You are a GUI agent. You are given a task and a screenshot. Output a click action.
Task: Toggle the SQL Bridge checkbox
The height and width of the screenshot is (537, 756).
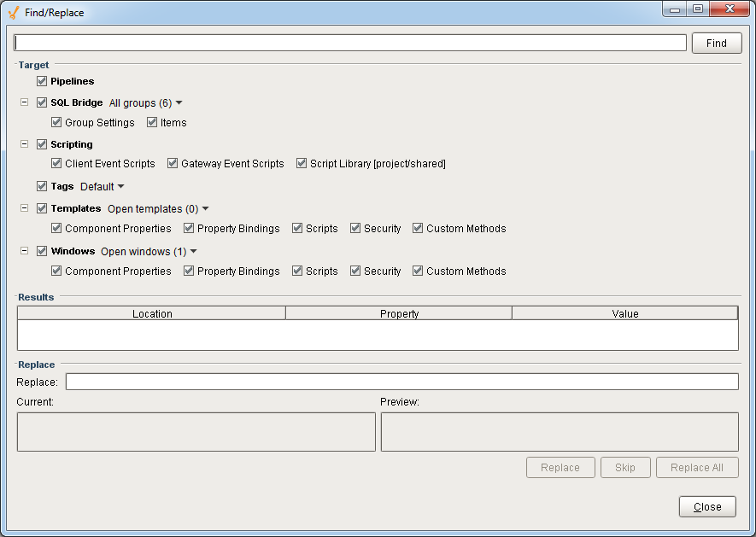click(x=42, y=102)
